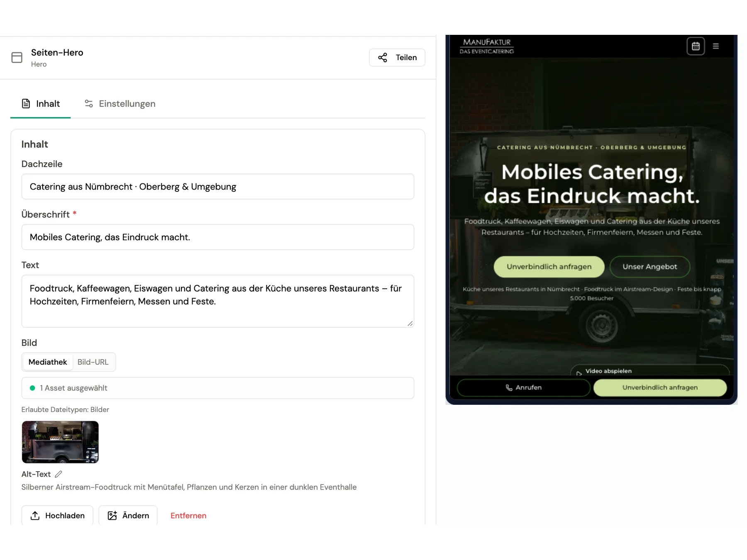Screen dimensions: 747x560
Task: Focus the Dachzeile input field
Action: [217, 187]
